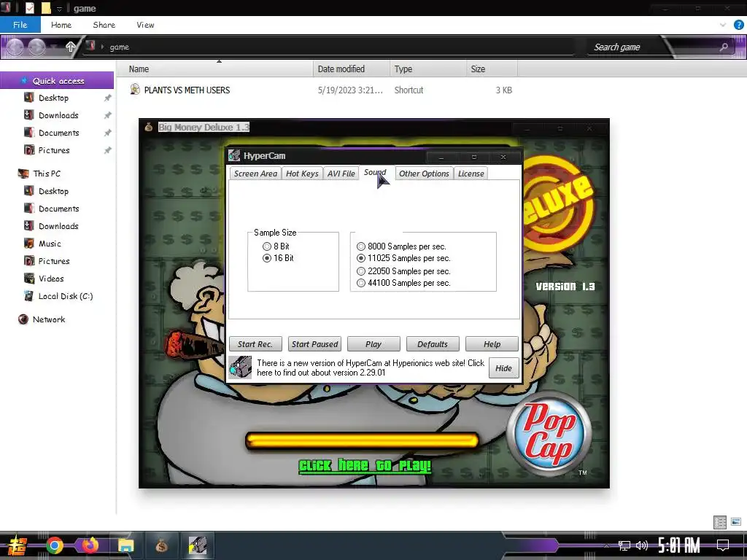The image size is (747, 560).
Task: Choose 8000 Samples per sec.
Action: pyautogui.click(x=401, y=246)
